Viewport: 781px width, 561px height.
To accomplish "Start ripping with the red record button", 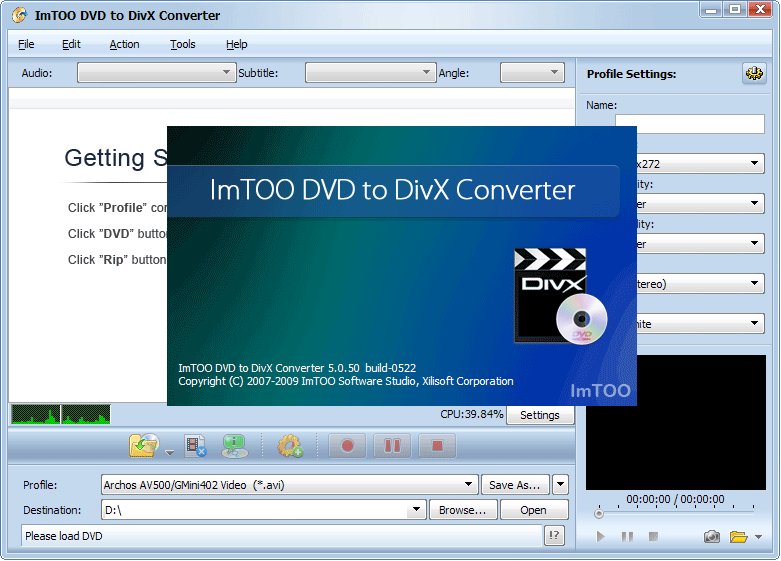I will coord(348,445).
